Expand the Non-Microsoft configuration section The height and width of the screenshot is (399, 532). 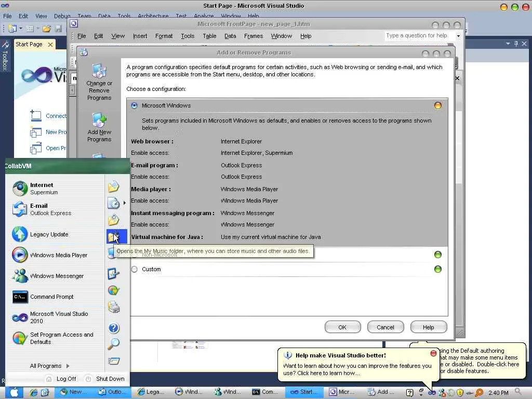(x=438, y=255)
